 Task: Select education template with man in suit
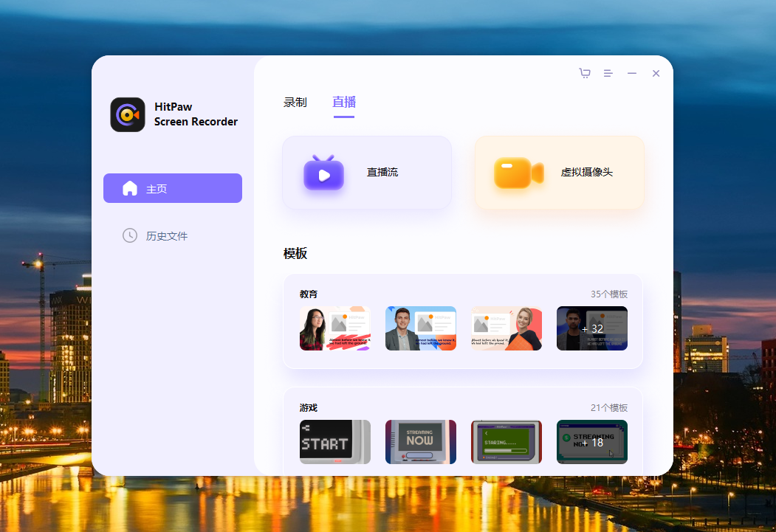point(421,328)
